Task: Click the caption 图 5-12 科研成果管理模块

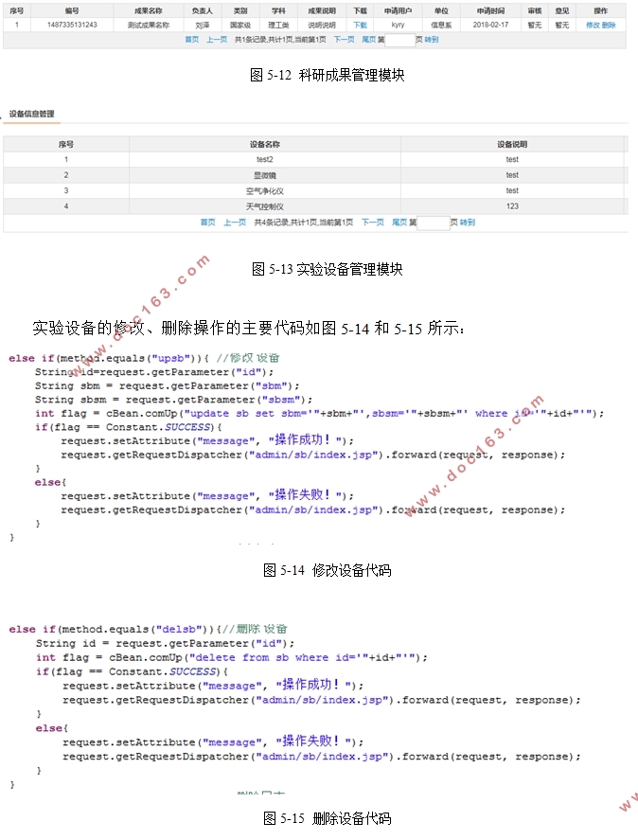Action: [327, 75]
